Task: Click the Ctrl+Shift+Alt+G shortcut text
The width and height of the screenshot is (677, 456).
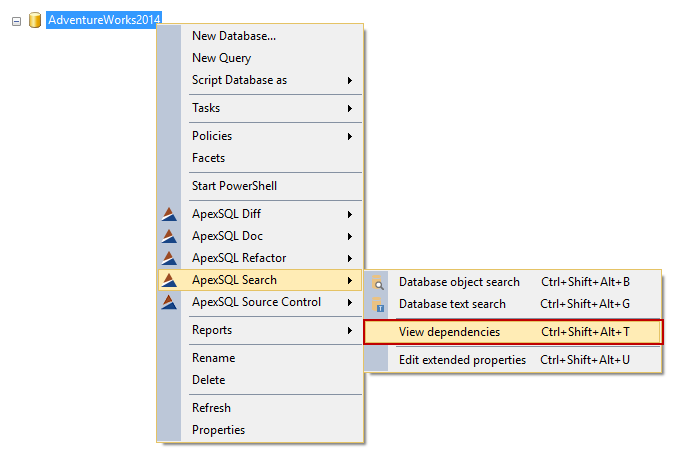Action: click(x=585, y=304)
